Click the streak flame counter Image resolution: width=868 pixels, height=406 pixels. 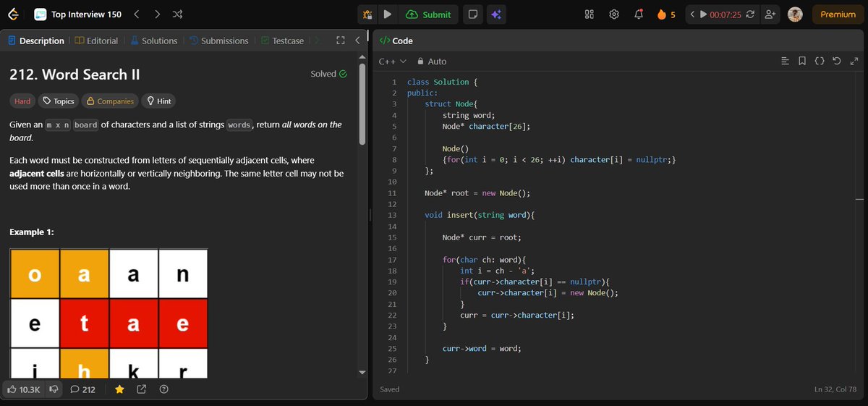[665, 14]
